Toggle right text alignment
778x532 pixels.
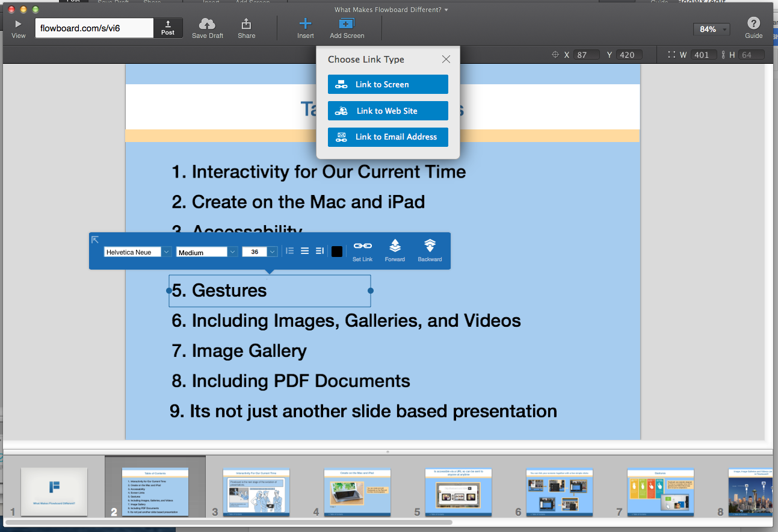[x=320, y=251]
